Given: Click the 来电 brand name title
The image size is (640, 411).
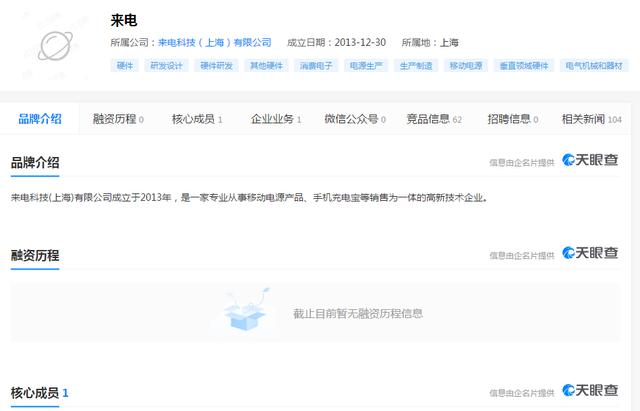Looking at the screenshot, I should pyautogui.click(x=124, y=20).
